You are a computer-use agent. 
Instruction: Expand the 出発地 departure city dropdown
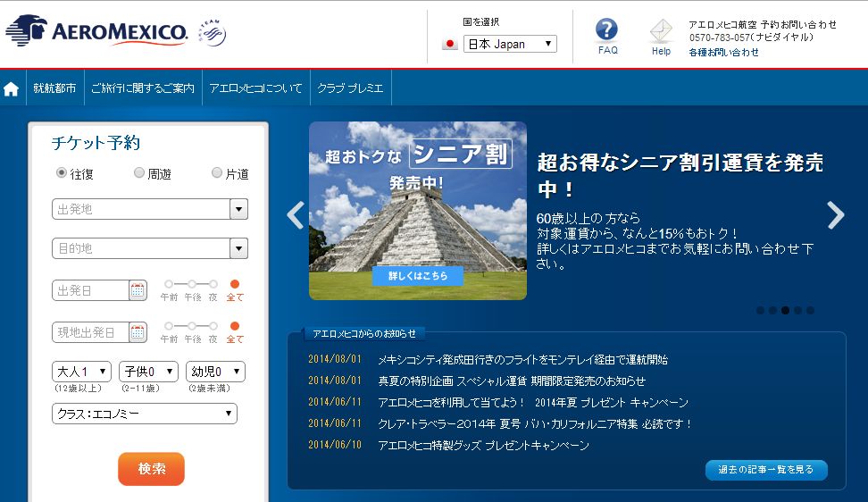[x=238, y=209]
